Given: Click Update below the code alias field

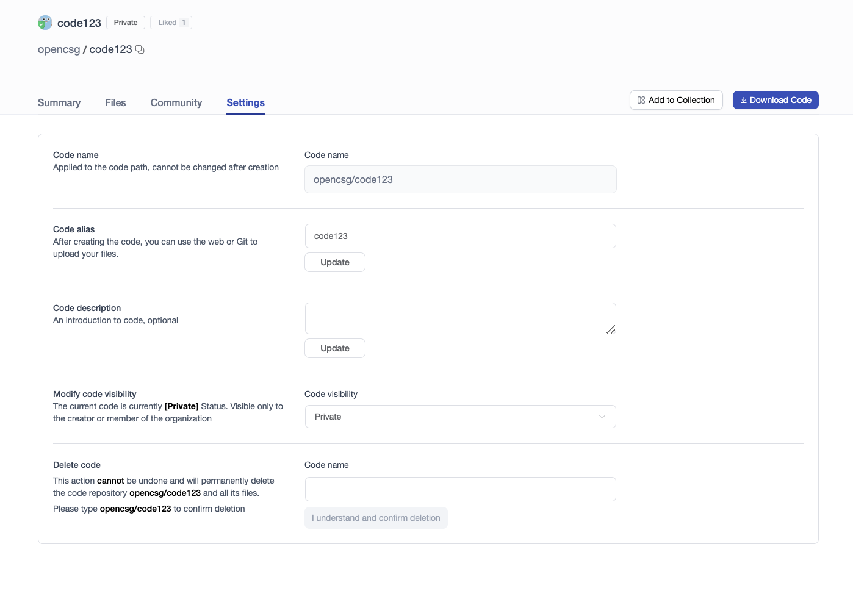Looking at the screenshot, I should (x=334, y=262).
